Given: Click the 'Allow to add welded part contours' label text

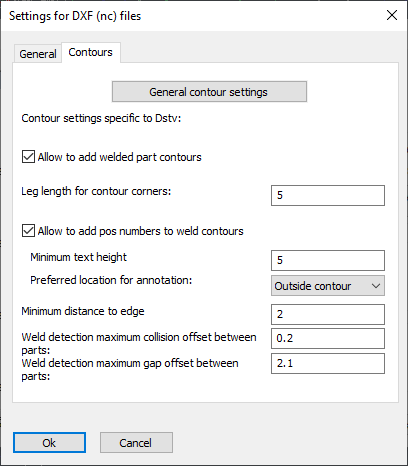Looking at the screenshot, I should tap(119, 157).
